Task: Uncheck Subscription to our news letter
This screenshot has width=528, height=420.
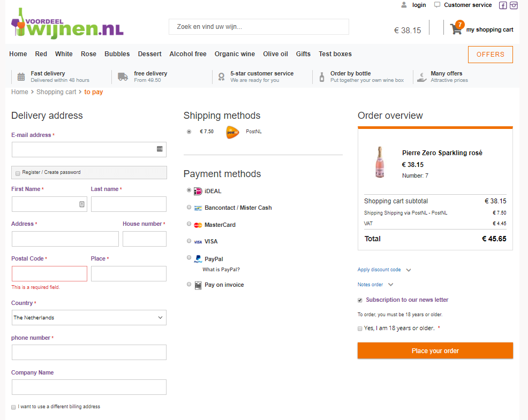Action: tap(360, 300)
